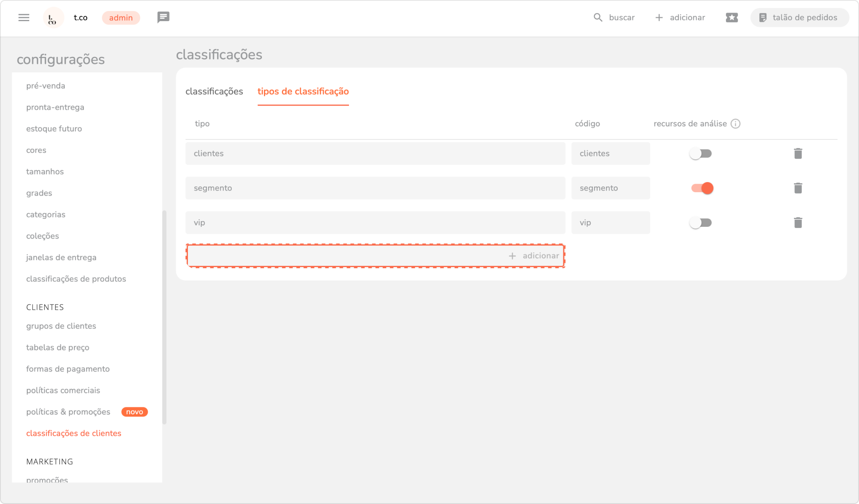
Task: Disable analysis resources for segmento
Action: point(702,188)
